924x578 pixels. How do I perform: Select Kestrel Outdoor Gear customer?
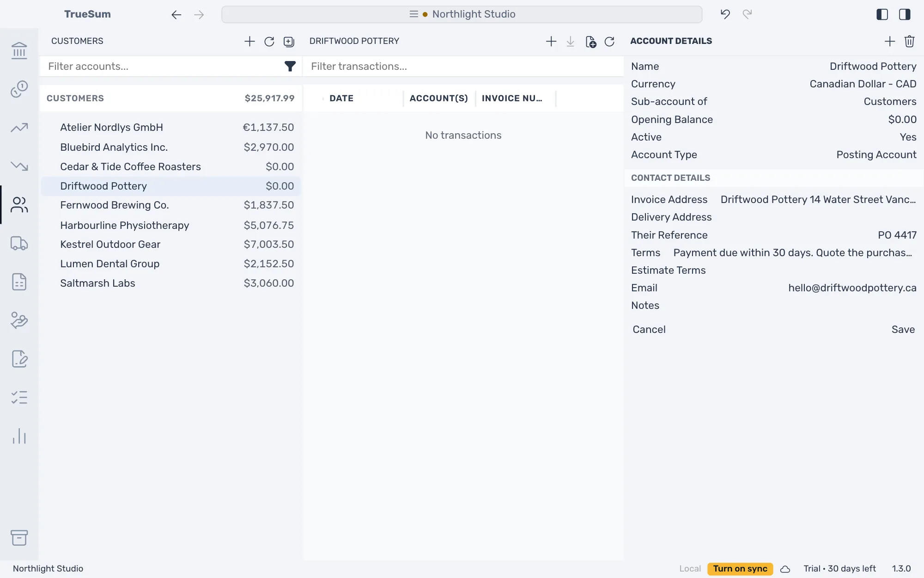[171, 245]
